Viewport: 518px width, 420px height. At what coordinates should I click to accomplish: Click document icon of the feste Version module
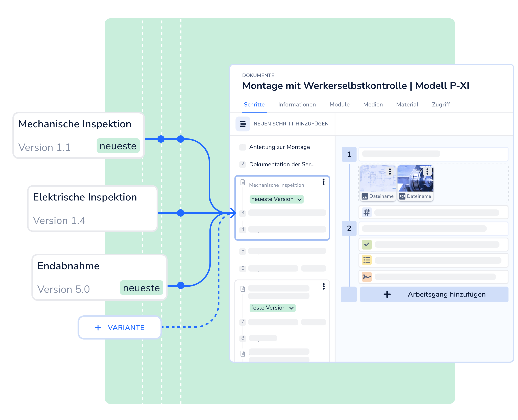coord(243,289)
